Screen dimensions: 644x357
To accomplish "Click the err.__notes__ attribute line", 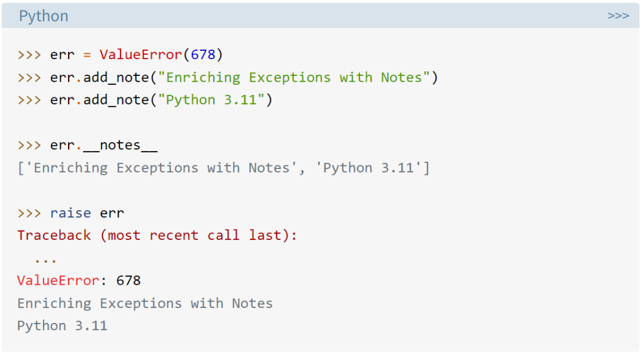I will [x=104, y=145].
